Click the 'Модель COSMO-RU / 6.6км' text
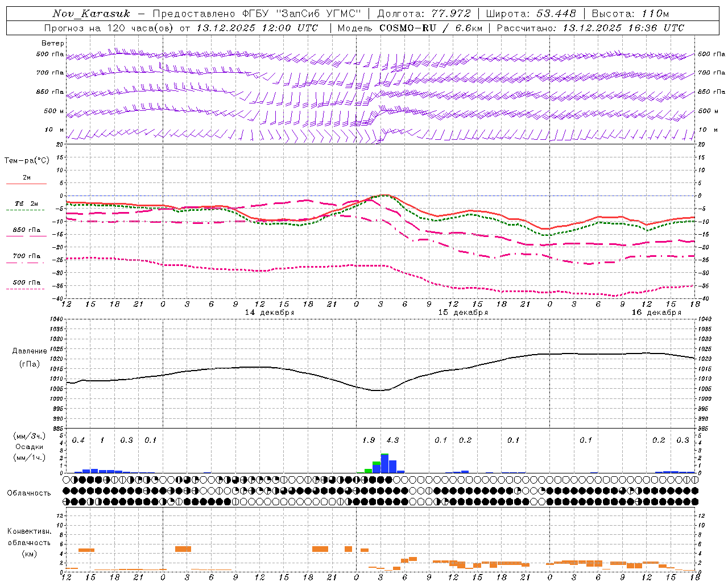 pos(410,28)
